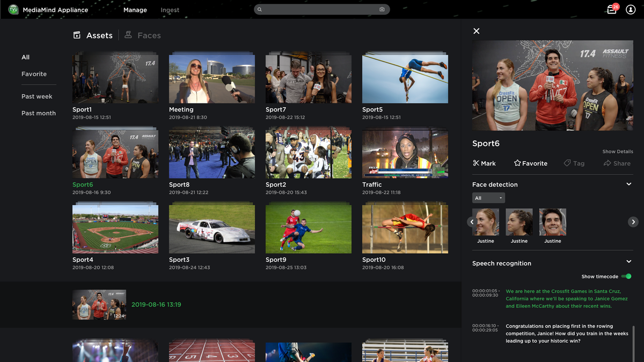Image resolution: width=644 pixels, height=362 pixels.
Task: Open the Sport4 video thumbnail
Action: (x=115, y=227)
